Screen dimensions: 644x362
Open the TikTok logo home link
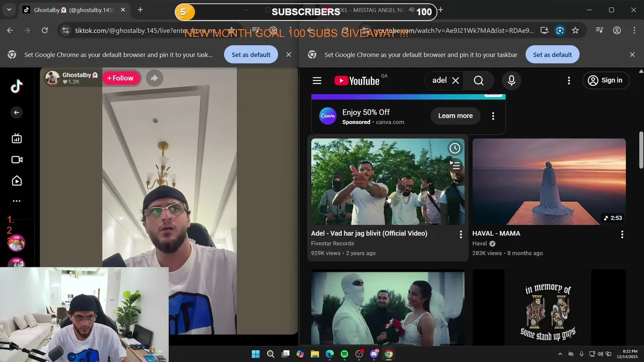(x=17, y=86)
